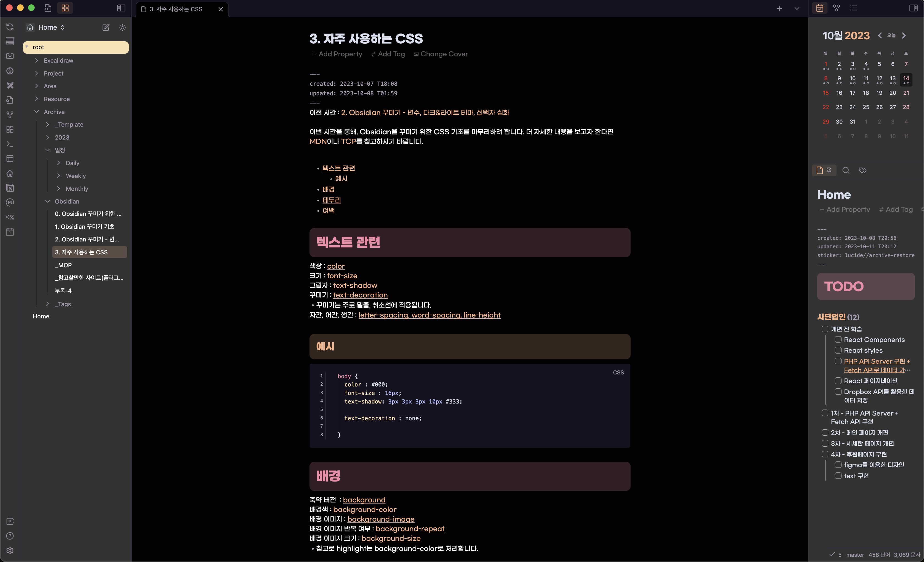Open settings gear icon
This screenshot has height=562, width=924.
pos(10,550)
